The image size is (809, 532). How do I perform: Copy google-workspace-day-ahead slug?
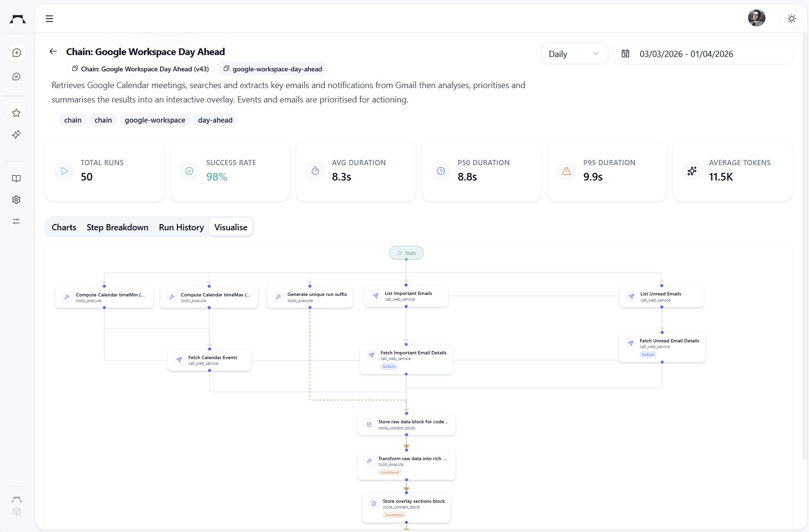(x=273, y=69)
